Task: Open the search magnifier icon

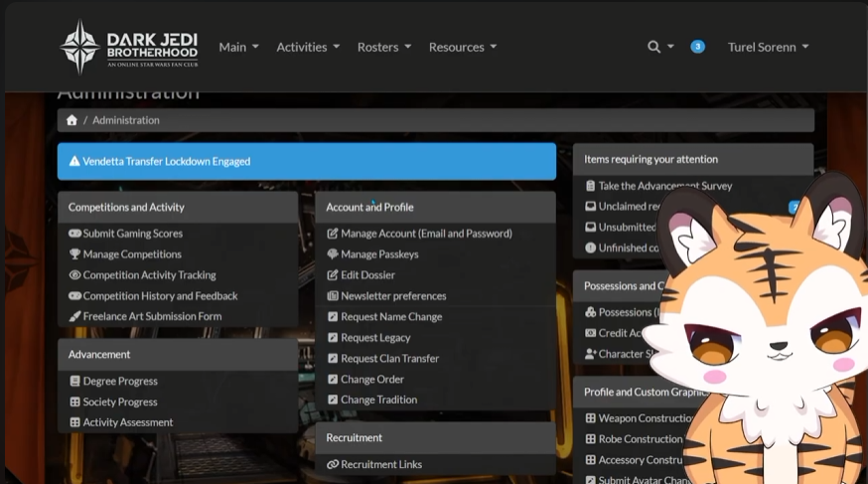Action: point(653,47)
